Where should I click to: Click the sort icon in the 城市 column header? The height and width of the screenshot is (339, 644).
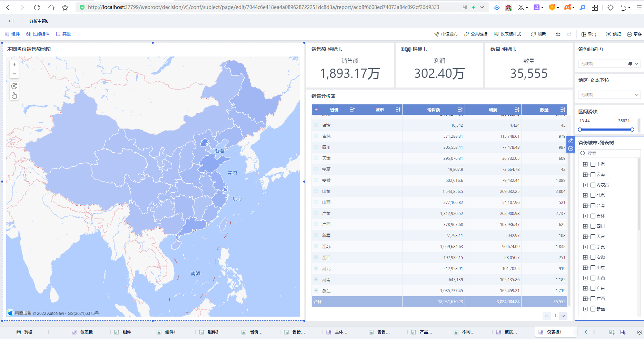click(398, 110)
